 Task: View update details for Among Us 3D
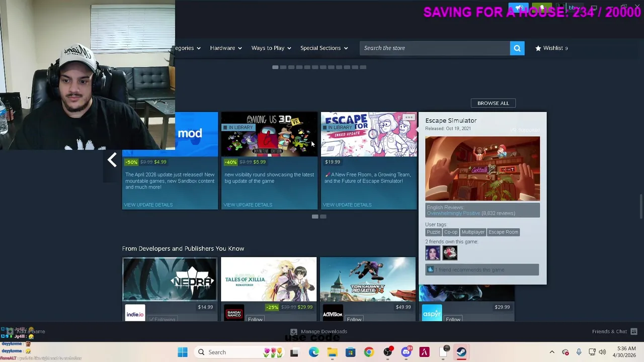click(x=248, y=205)
